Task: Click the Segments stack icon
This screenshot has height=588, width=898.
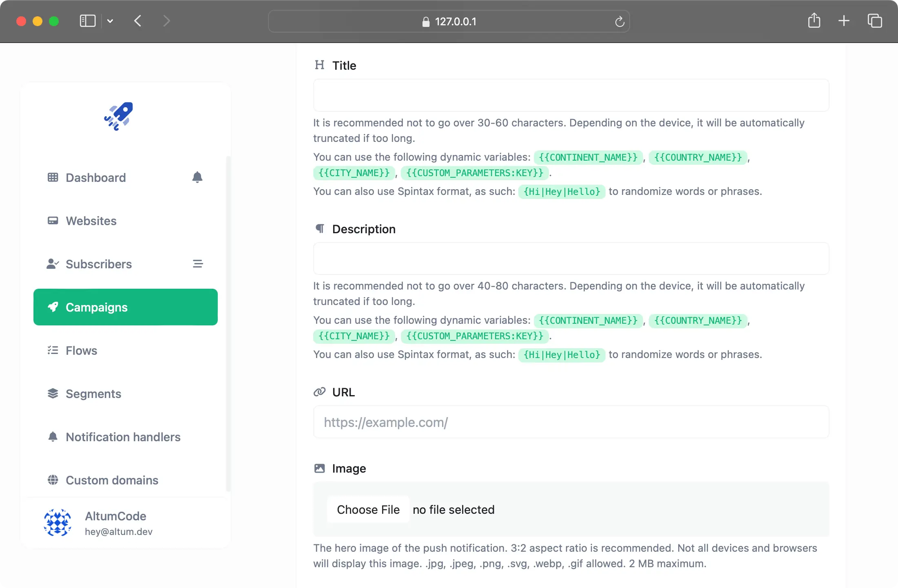Action: [53, 393]
